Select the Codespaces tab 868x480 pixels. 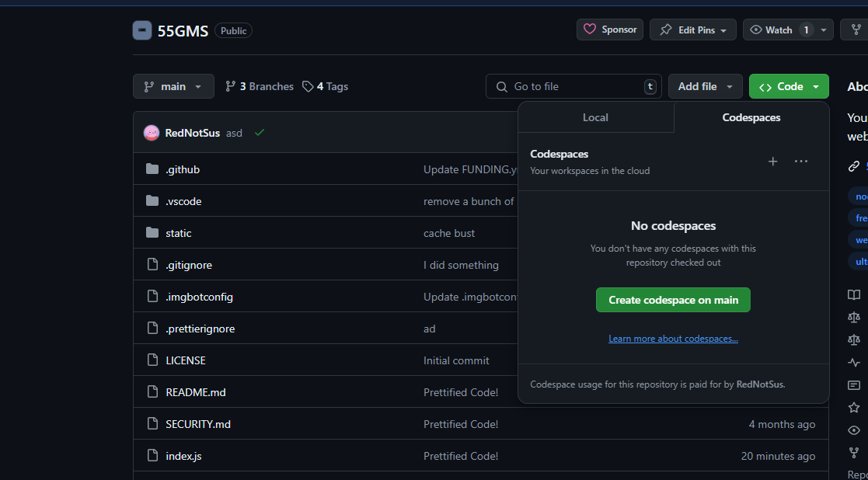tap(751, 117)
